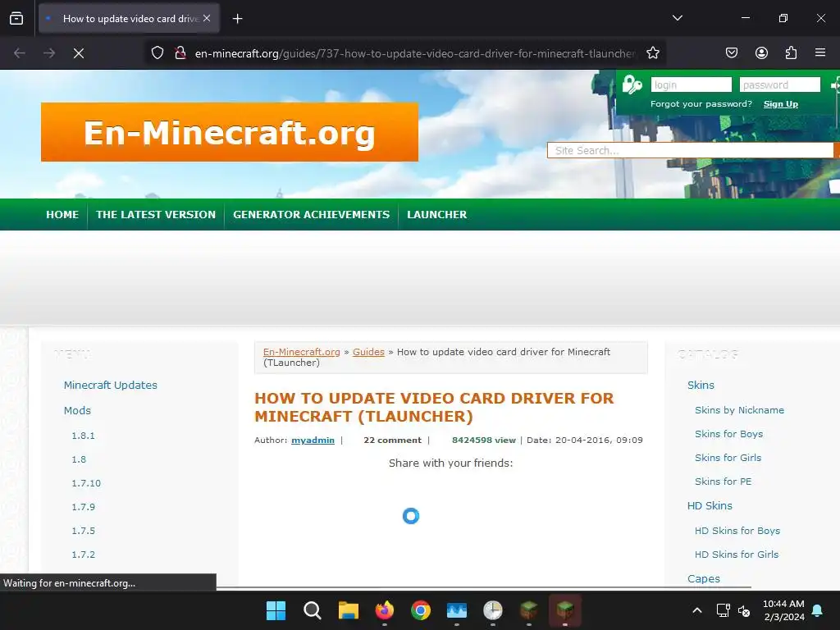Open taskbar Search magnifier
The width and height of the screenshot is (840, 630).
click(312, 610)
